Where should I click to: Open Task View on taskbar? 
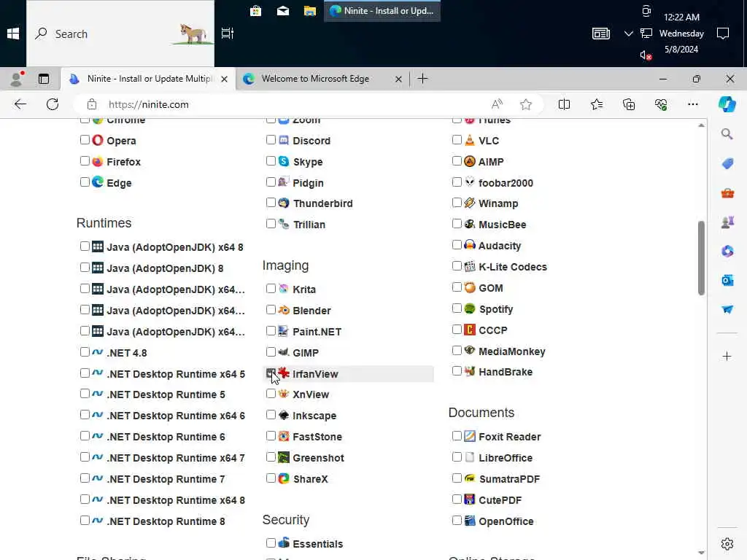point(228,34)
